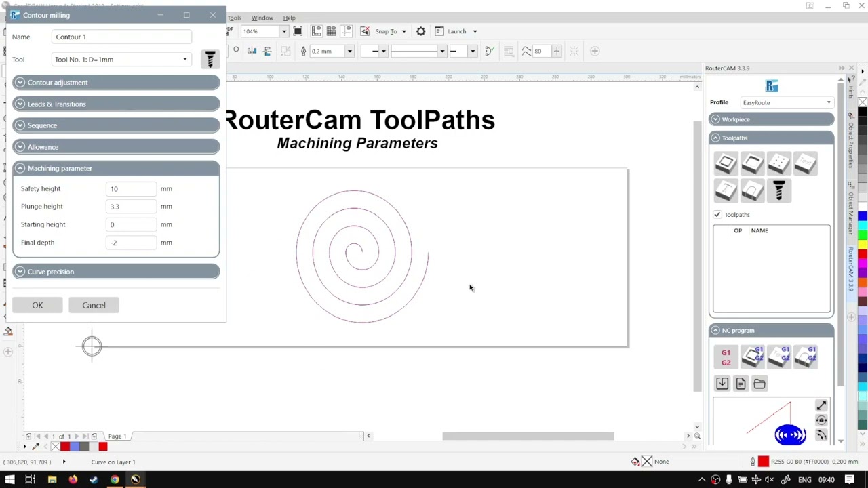Select the Text engraving toolpath icon, top row
The height and width of the screenshot is (488, 868).
click(805, 163)
